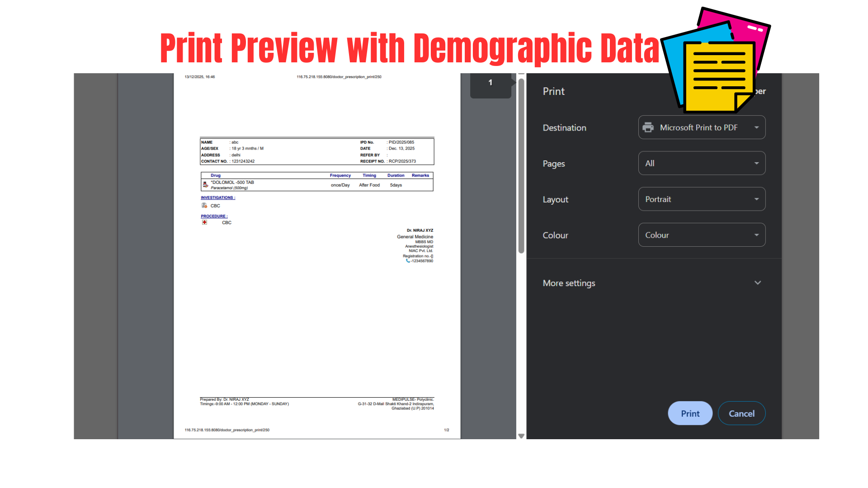Click the PROCEDURE heading link
Viewport: 868px width, 488px height.
coord(214,216)
